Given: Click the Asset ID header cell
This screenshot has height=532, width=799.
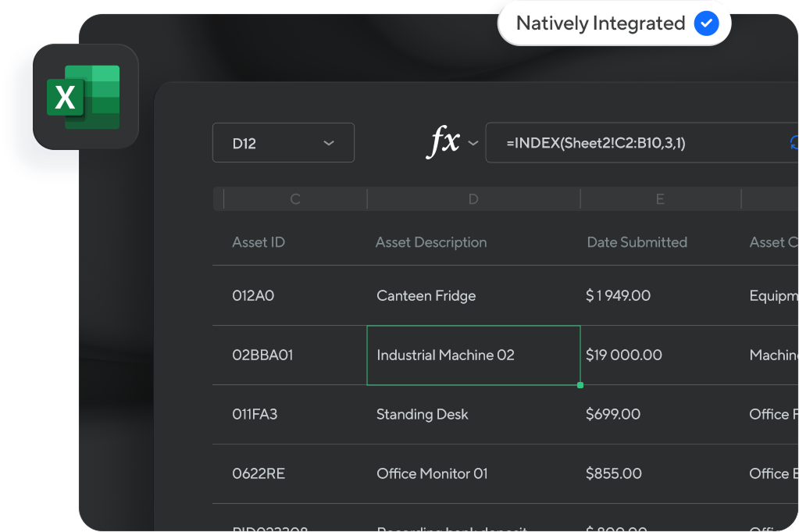Looking at the screenshot, I should point(259,242).
